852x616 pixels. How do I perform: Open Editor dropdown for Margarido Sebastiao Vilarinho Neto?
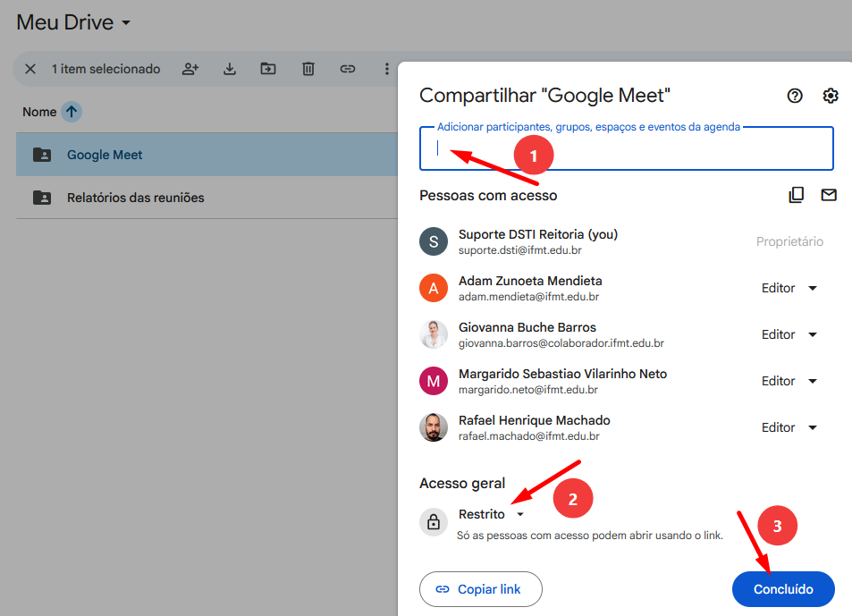point(789,381)
